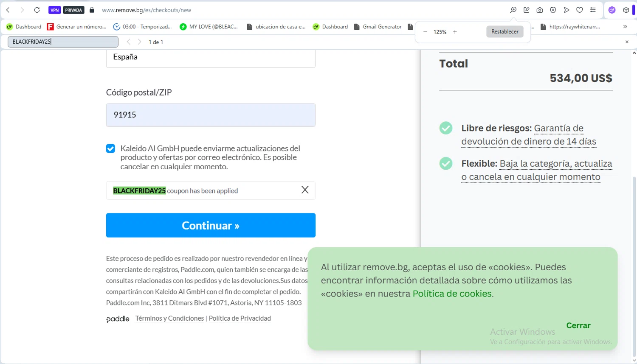Go to next find result
Viewport: 637px width, 364px height.
(x=139, y=42)
